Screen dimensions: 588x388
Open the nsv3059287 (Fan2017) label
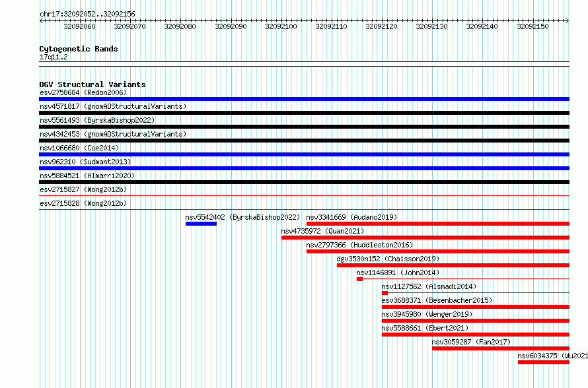[471, 342]
